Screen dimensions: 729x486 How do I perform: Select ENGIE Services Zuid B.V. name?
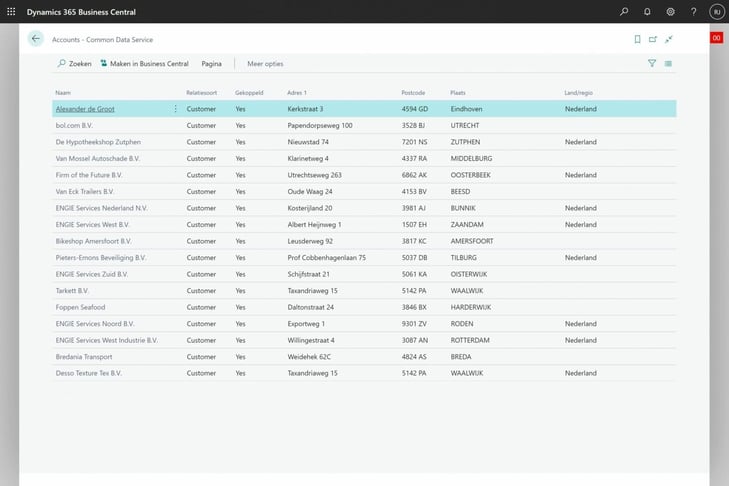92,274
